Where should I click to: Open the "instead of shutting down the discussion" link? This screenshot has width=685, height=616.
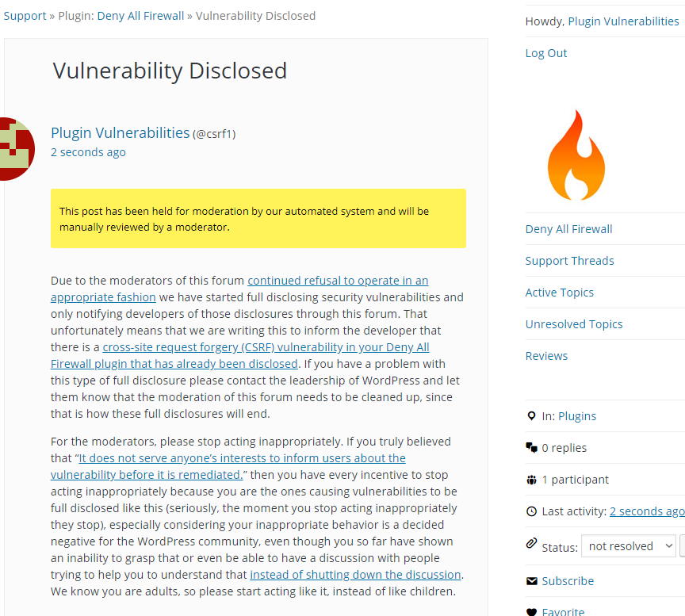tap(356, 575)
